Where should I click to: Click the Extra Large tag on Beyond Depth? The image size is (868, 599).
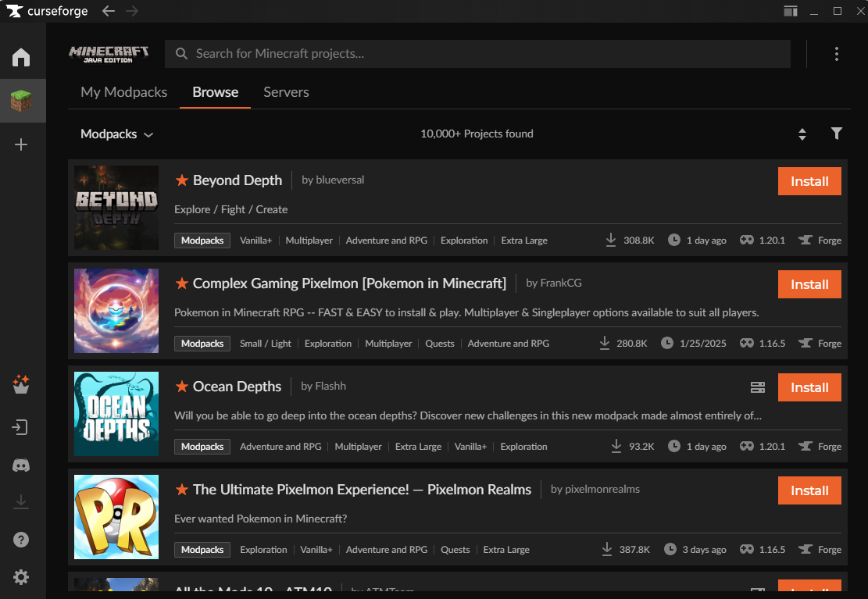click(x=524, y=241)
